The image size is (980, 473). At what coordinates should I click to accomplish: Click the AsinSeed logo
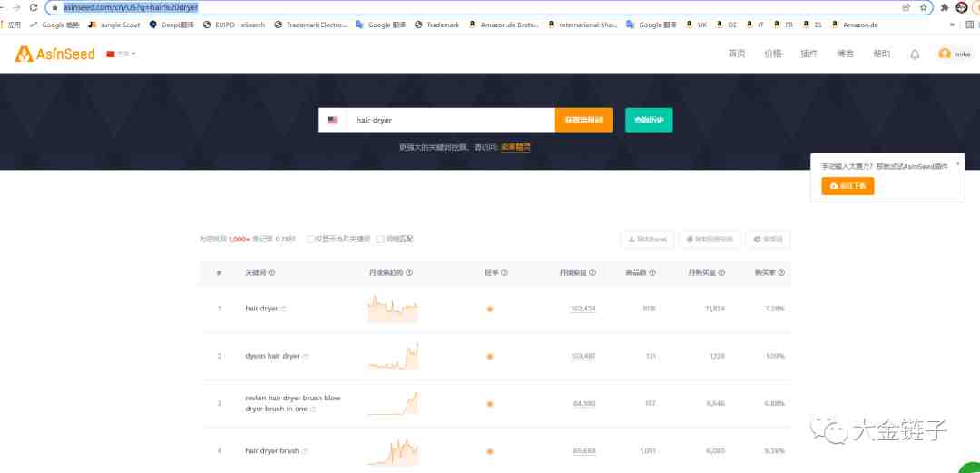tap(54, 54)
